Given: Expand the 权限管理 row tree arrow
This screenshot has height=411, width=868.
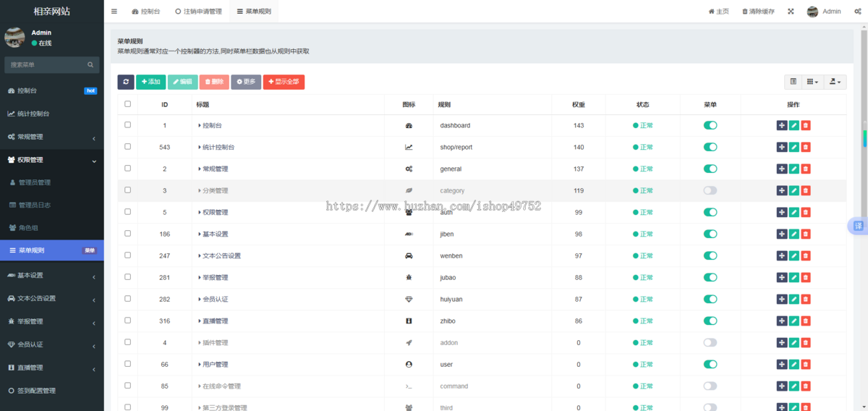Looking at the screenshot, I should tap(200, 212).
